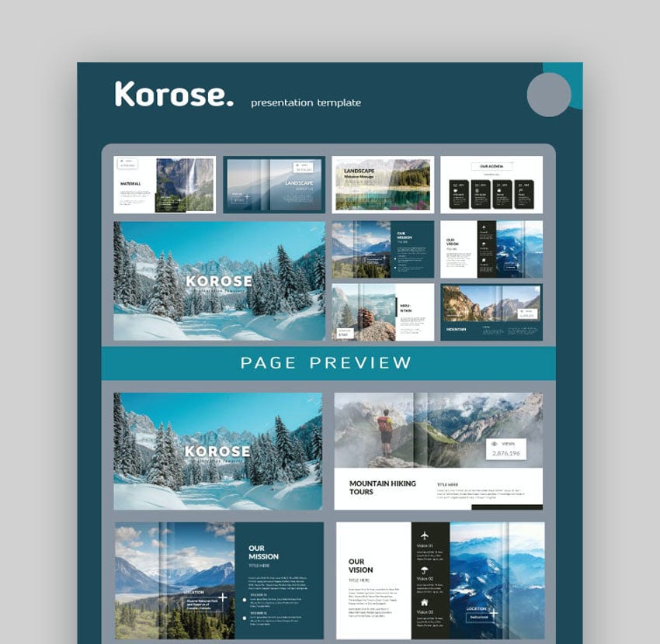Select the small Mountain slide thumbnail
Image resolution: width=660 pixels, height=644 pixels.
[x=491, y=312]
